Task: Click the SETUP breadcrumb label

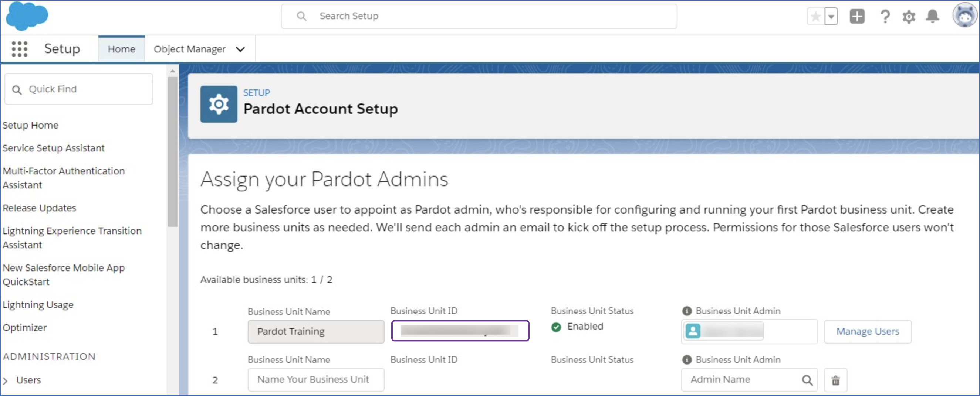Action: pos(257,93)
